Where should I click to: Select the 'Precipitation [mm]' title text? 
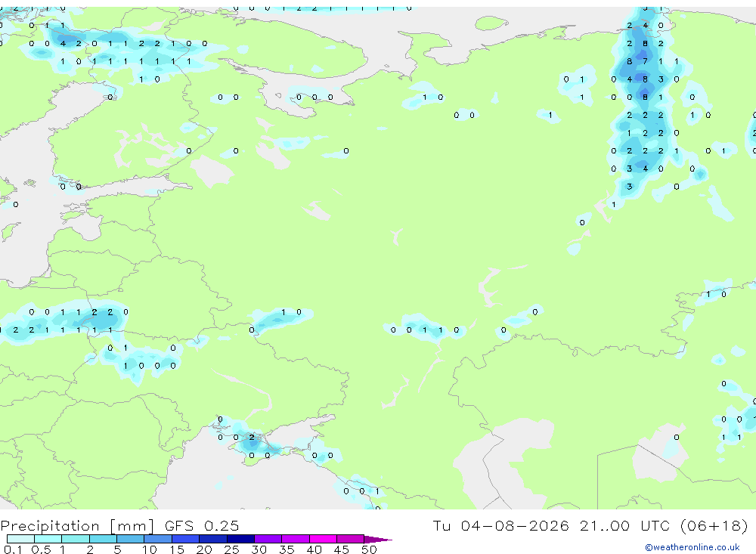tap(77, 526)
